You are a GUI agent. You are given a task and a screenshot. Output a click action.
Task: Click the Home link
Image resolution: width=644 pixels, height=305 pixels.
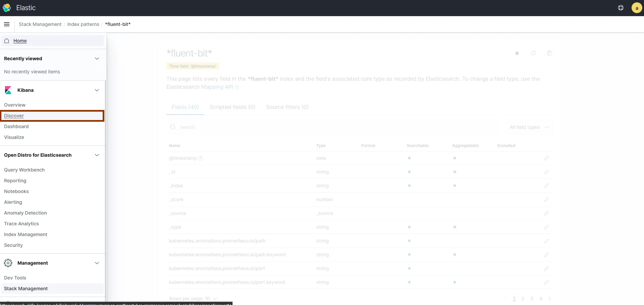[x=20, y=41]
